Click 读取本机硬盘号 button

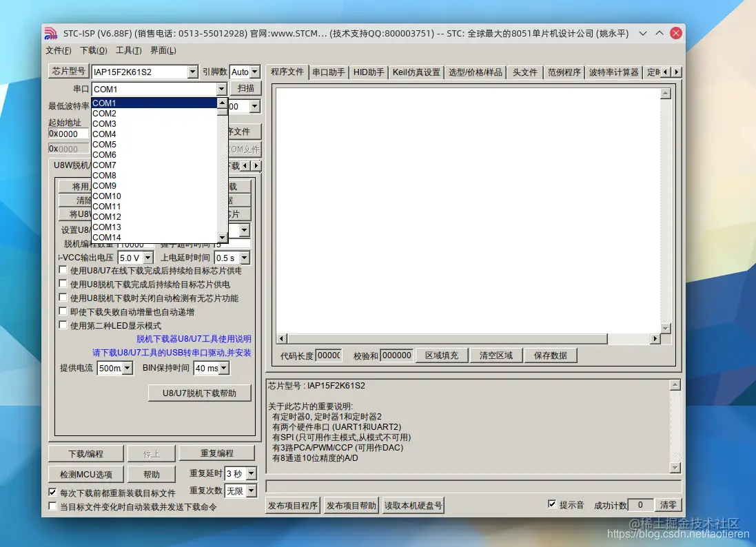pyautogui.click(x=413, y=506)
